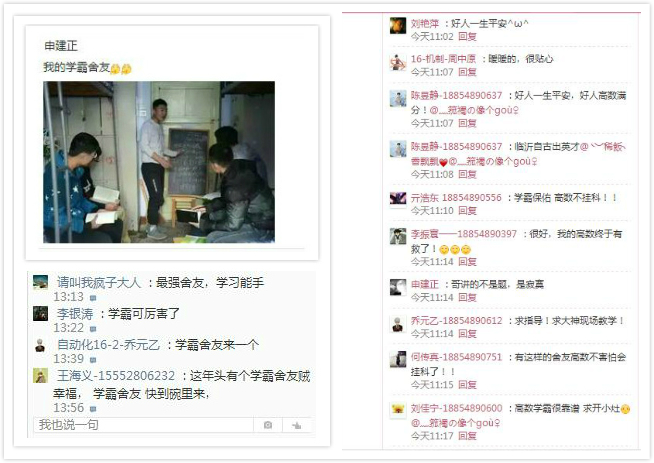Open 李银涛's avatar picture
This screenshot has height=463, width=654.
tap(40, 313)
